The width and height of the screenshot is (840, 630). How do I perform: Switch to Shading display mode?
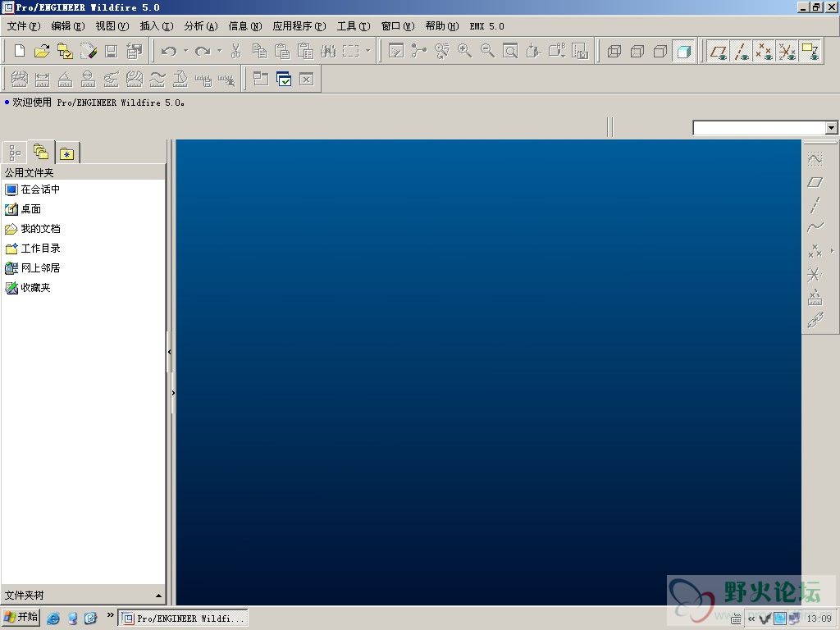coord(683,51)
